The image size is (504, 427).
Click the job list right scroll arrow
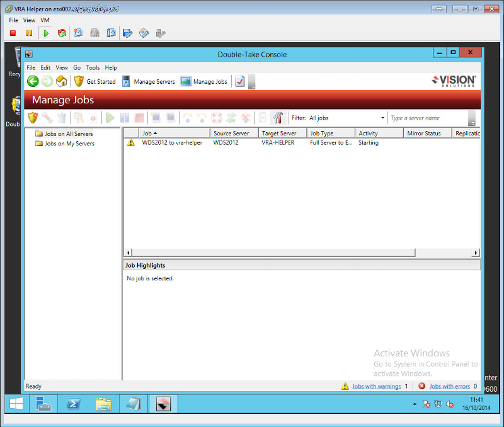pyautogui.click(x=476, y=253)
